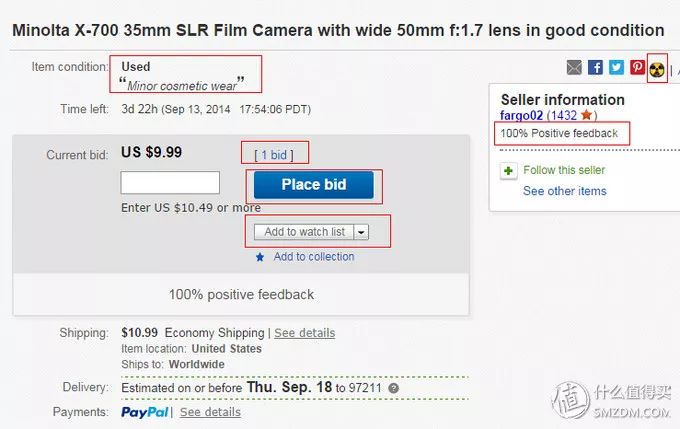This screenshot has height=429, width=680.
Task: Open the watch list dropdown arrow
Action: pos(361,232)
